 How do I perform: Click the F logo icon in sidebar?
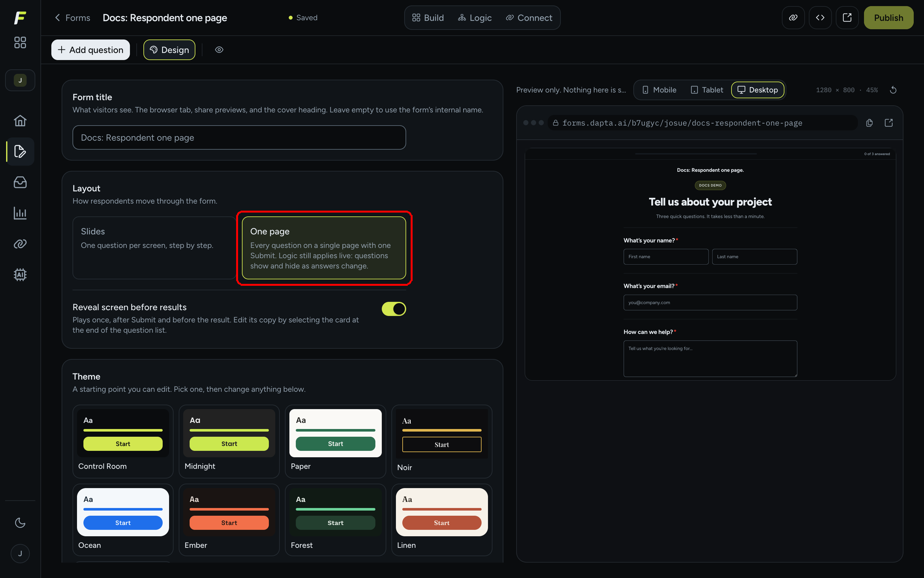(20, 18)
